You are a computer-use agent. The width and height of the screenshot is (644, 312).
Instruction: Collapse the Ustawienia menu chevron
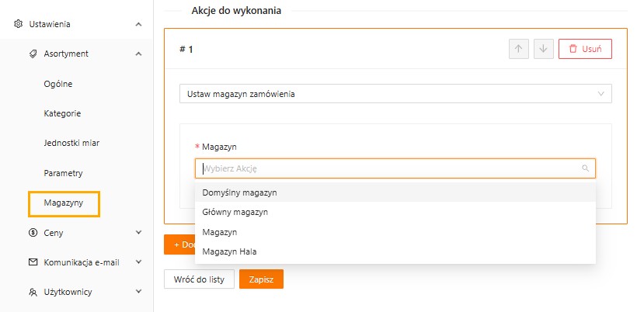click(138, 24)
